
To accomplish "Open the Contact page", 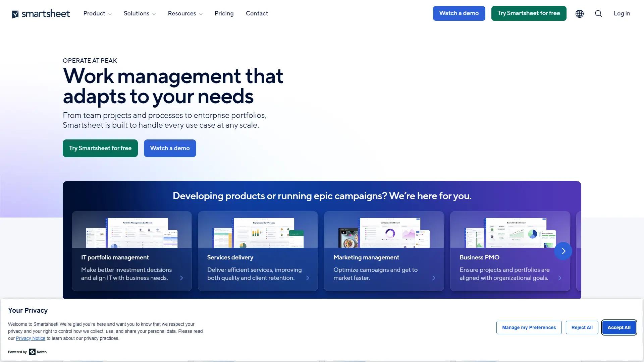I will 257,13.
